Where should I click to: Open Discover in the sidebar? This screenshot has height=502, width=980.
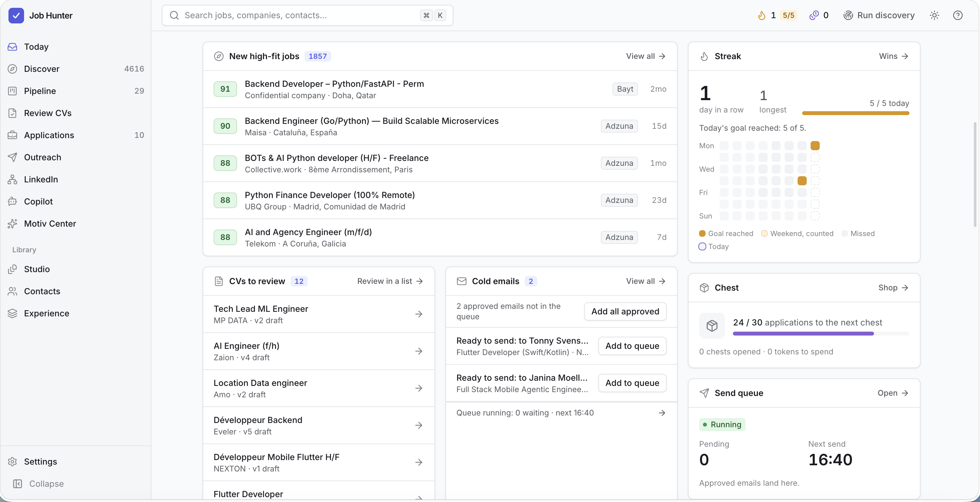(x=75, y=69)
